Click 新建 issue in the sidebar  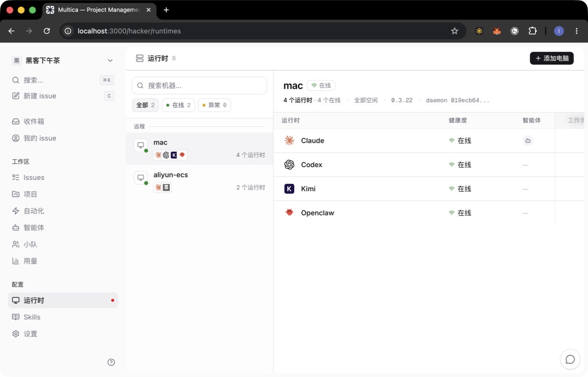coord(63,96)
